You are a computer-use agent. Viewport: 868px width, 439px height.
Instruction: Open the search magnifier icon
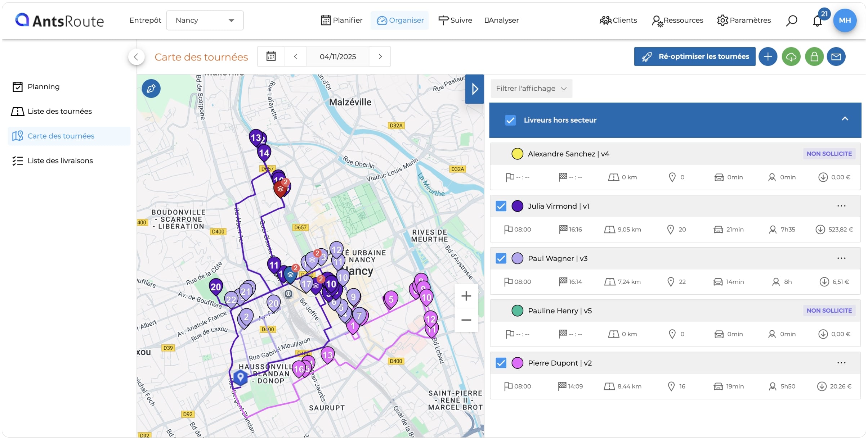[791, 21]
